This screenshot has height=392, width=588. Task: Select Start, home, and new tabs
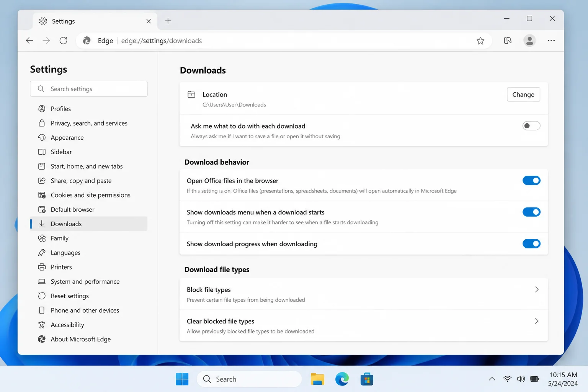(89, 166)
